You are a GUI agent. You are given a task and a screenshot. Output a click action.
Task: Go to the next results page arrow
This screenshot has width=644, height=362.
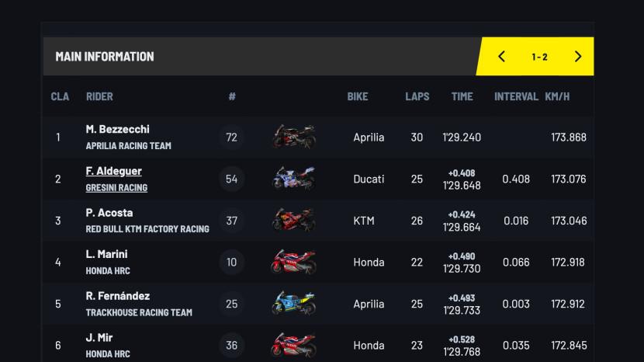coord(577,57)
